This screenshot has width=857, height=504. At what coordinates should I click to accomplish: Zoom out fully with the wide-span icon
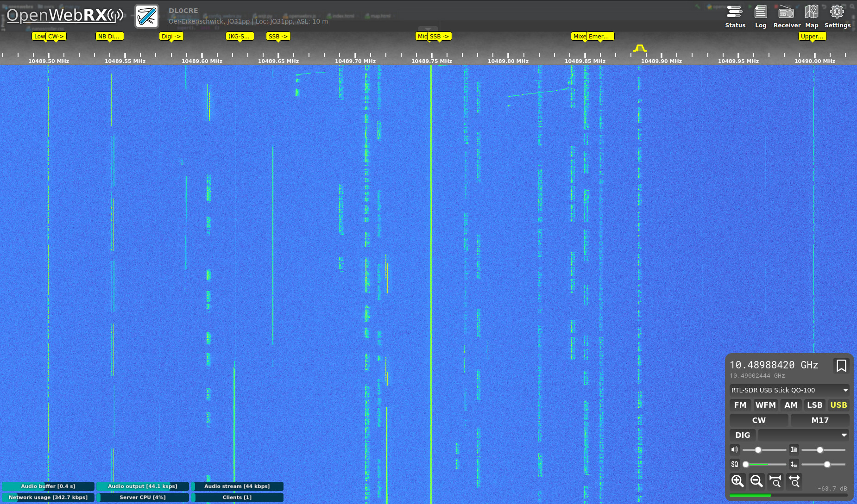coord(794,481)
